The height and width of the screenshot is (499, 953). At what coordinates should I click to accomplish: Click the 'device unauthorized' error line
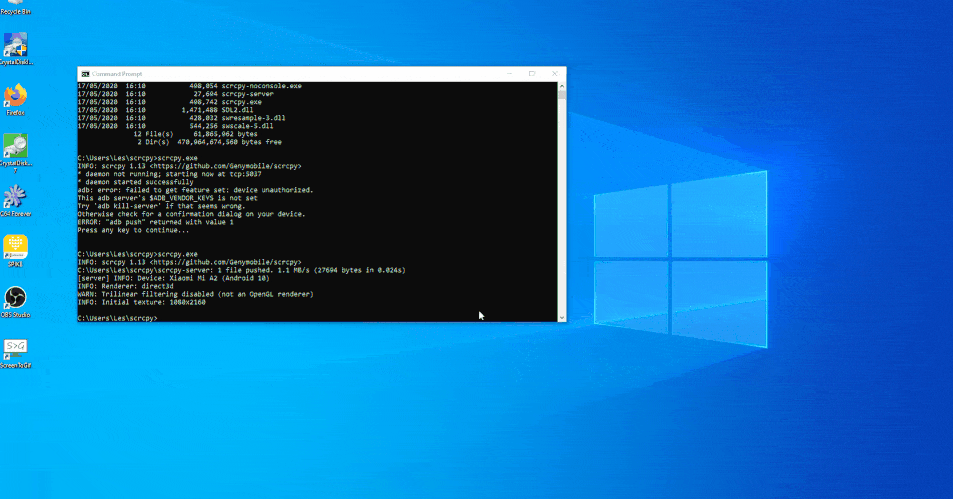click(196, 190)
